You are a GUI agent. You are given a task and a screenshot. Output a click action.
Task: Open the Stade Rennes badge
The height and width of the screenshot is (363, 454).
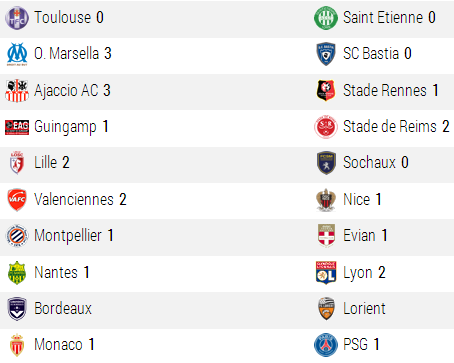click(x=326, y=90)
